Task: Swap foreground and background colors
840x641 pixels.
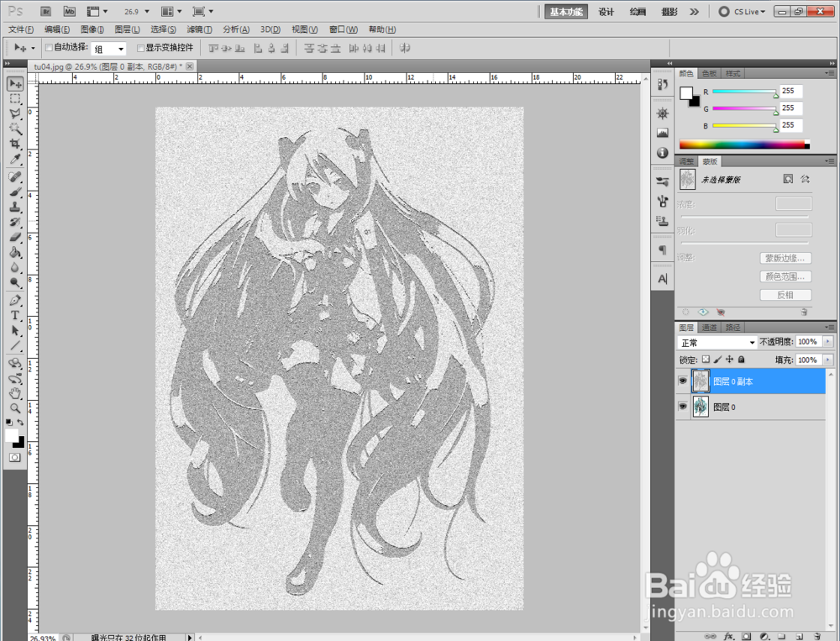Action: [x=20, y=423]
